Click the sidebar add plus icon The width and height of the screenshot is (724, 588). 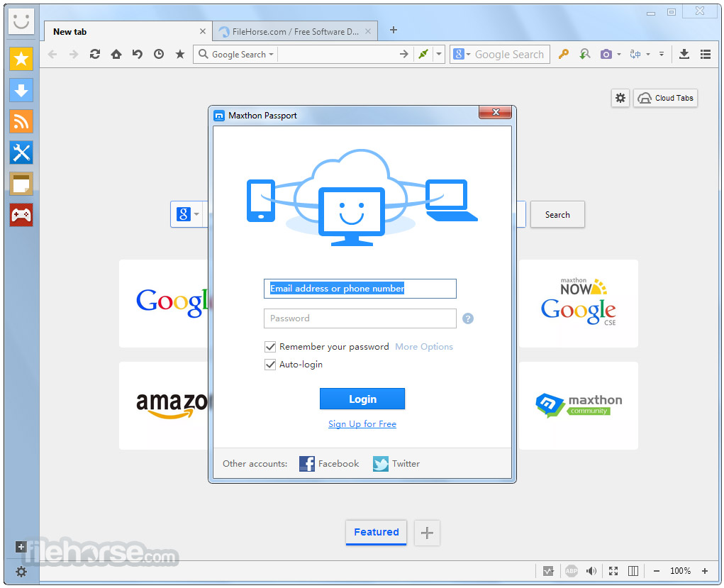click(x=21, y=547)
